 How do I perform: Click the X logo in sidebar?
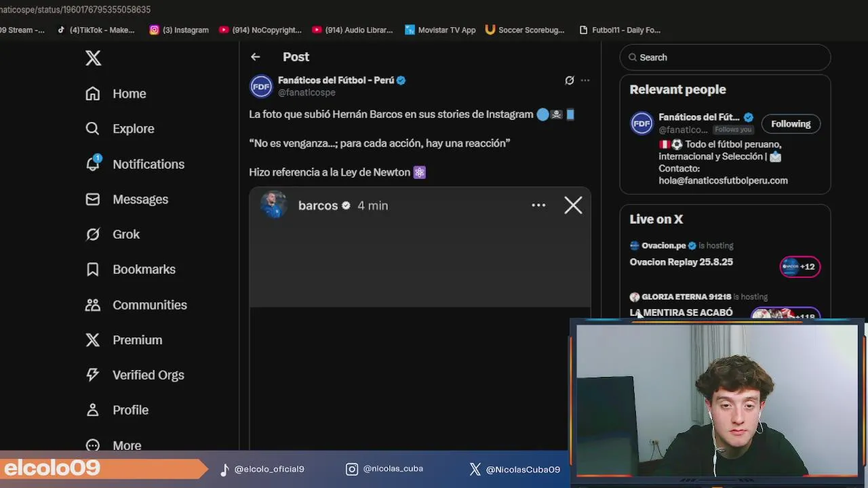pyautogui.click(x=93, y=58)
